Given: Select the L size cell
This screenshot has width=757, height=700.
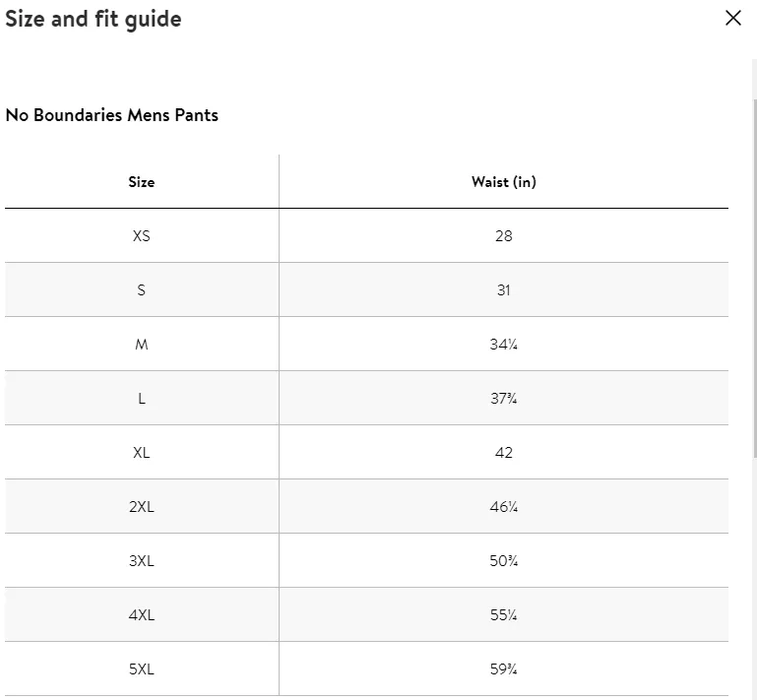Looking at the screenshot, I should pyautogui.click(x=142, y=399).
